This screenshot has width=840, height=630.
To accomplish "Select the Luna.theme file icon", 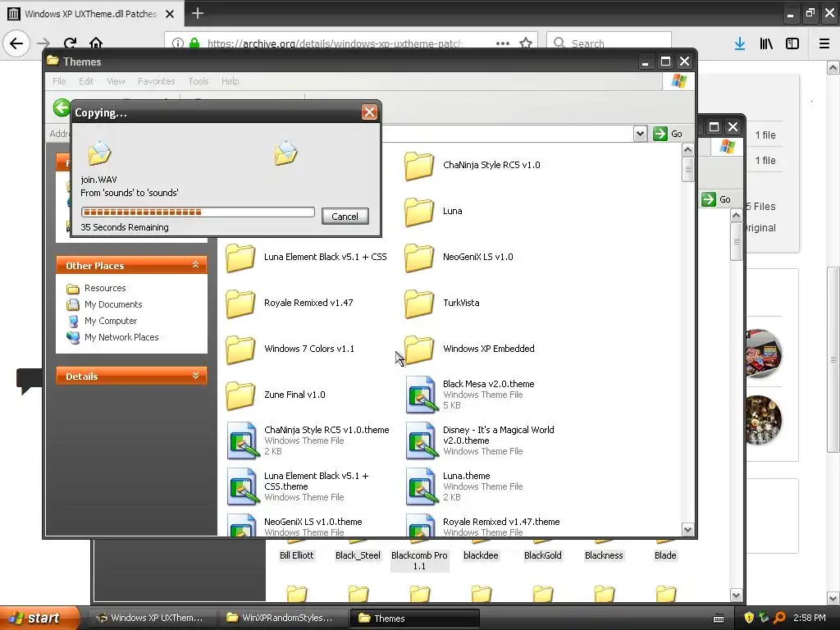I will click(x=421, y=487).
